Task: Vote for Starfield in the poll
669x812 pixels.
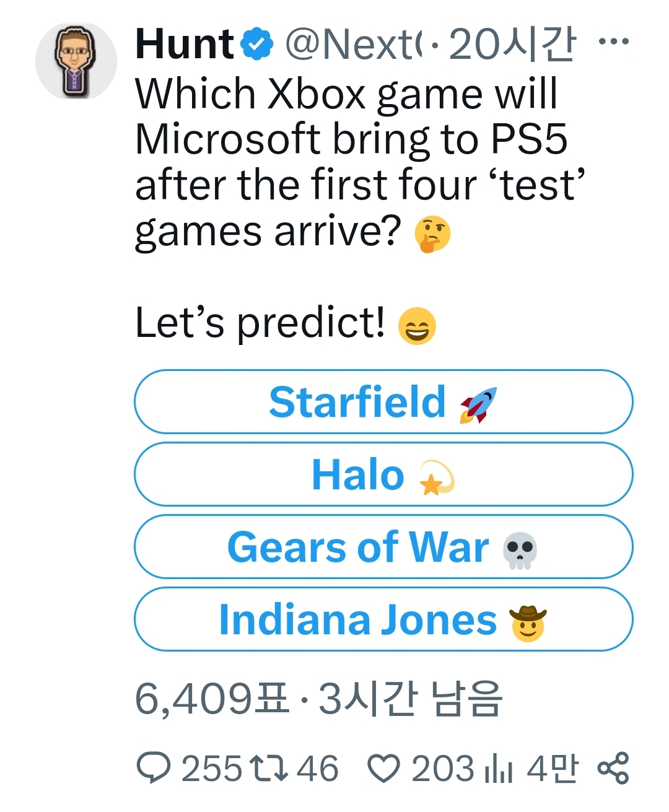Action: point(383,402)
